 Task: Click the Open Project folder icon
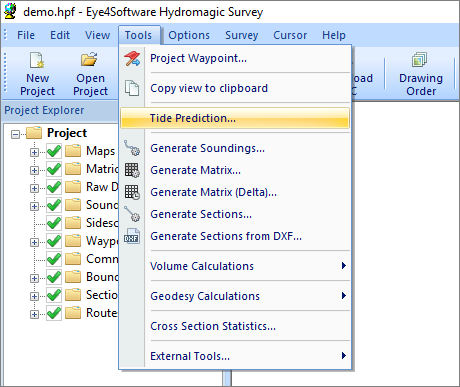point(89,59)
